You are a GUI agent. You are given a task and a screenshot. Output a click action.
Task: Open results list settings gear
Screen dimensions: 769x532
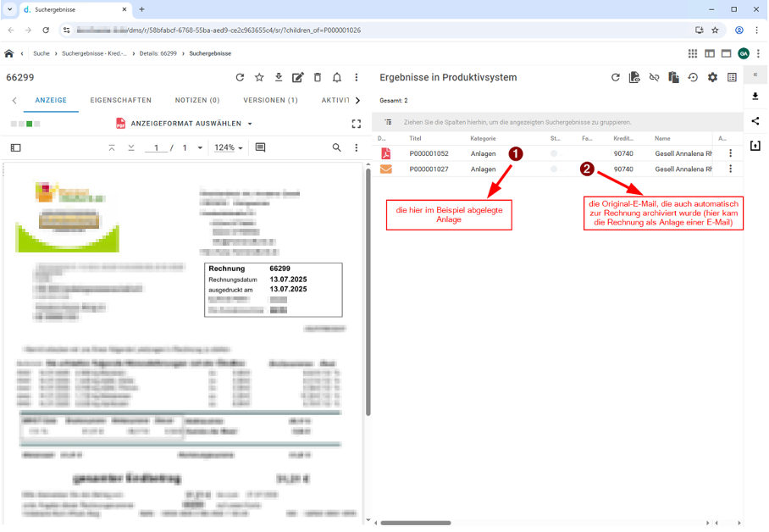tap(712, 77)
